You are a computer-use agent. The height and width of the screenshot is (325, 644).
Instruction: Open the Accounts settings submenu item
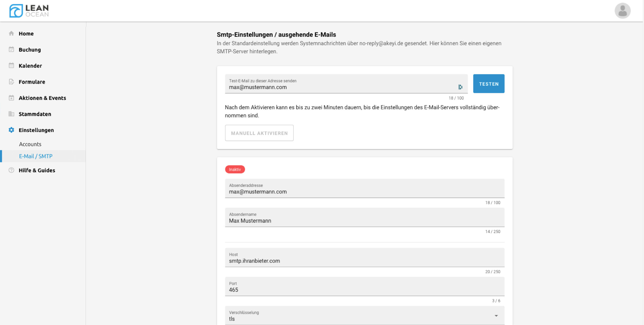point(30,144)
